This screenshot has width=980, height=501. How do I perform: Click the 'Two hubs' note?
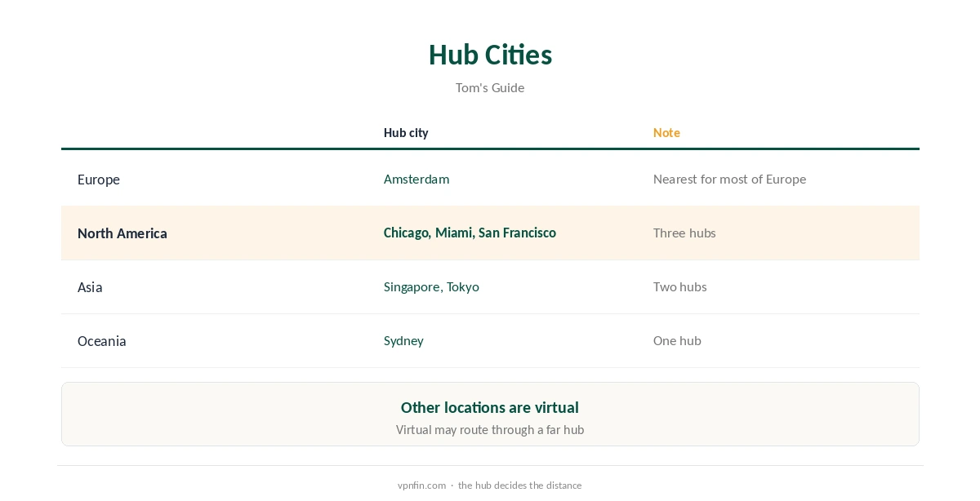coord(680,286)
